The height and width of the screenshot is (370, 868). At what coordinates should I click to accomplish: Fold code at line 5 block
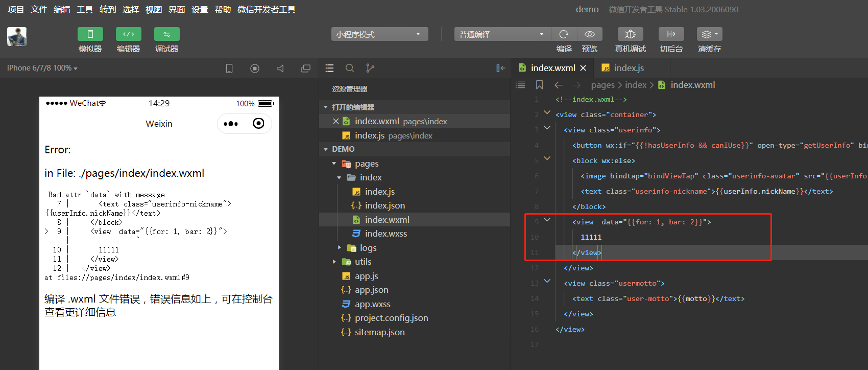point(547,158)
